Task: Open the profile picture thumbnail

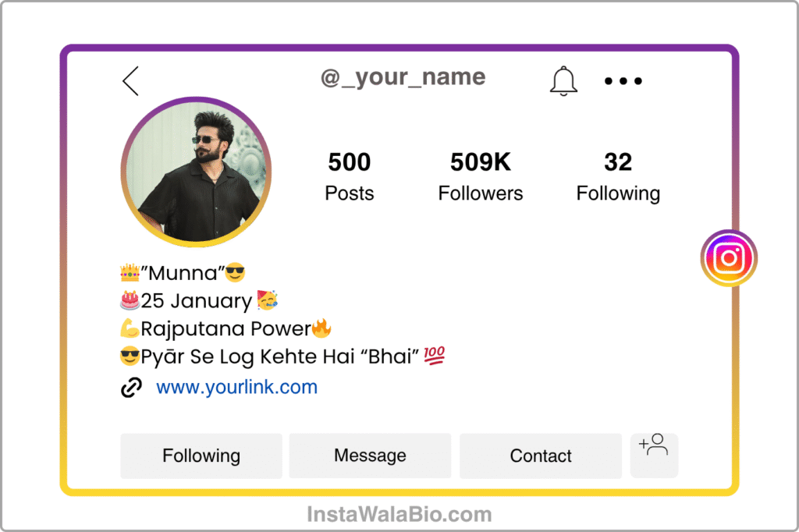Action: click(x=196, y=172)
